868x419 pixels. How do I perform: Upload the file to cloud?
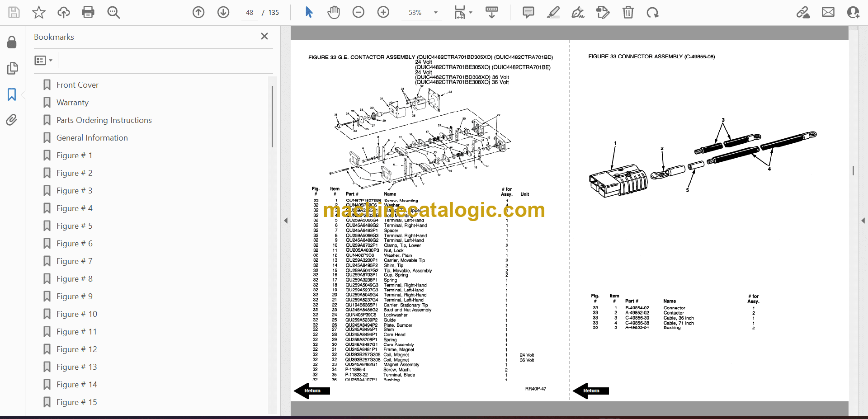[64, 12]
